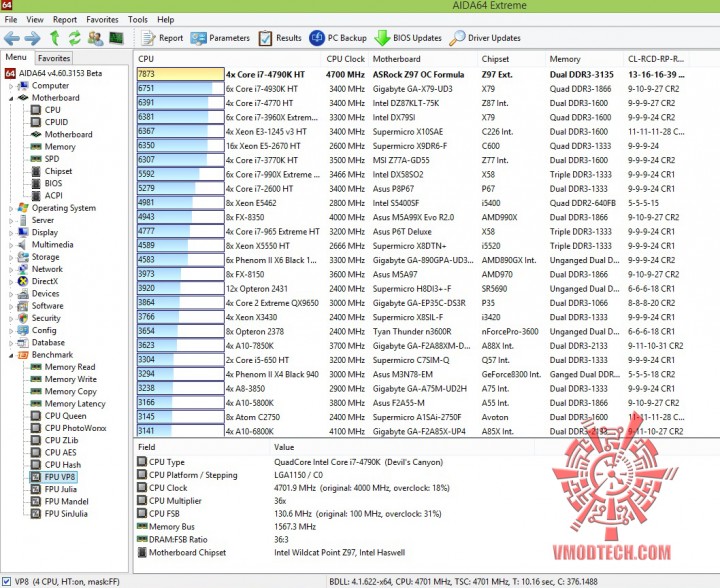
Task: Expand the Storage tree node
Action: click(11, 258)
